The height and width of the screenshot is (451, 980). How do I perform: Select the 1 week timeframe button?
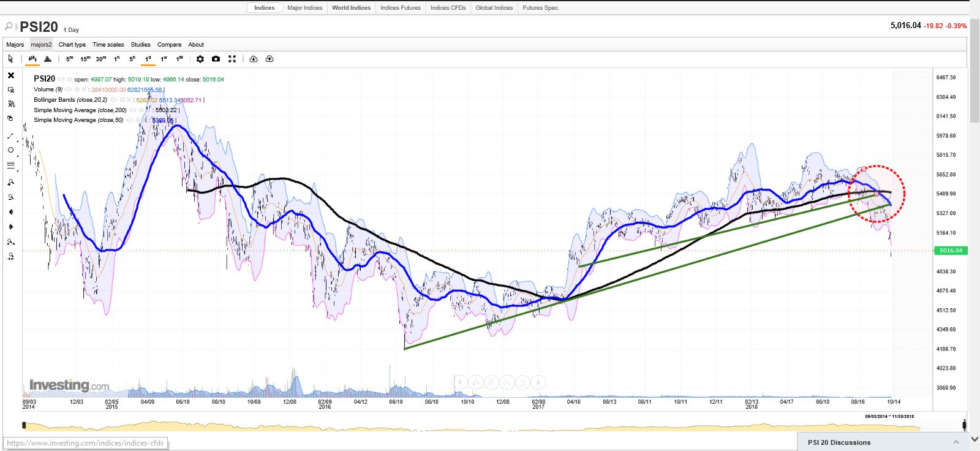tap(164, 59)
